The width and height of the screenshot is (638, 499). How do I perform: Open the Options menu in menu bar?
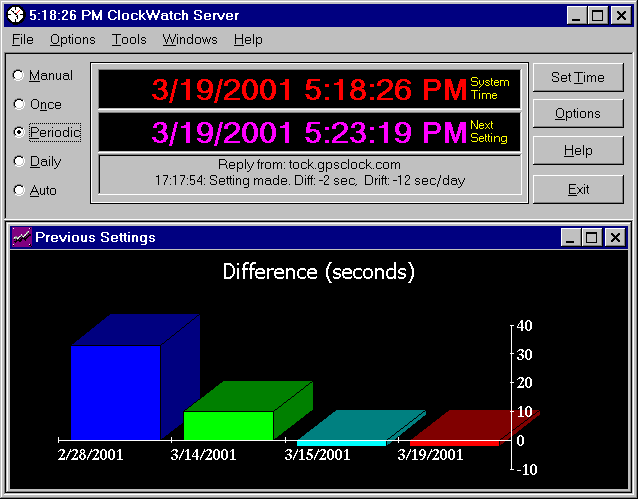pyautogui.click(x=72, y=39)
